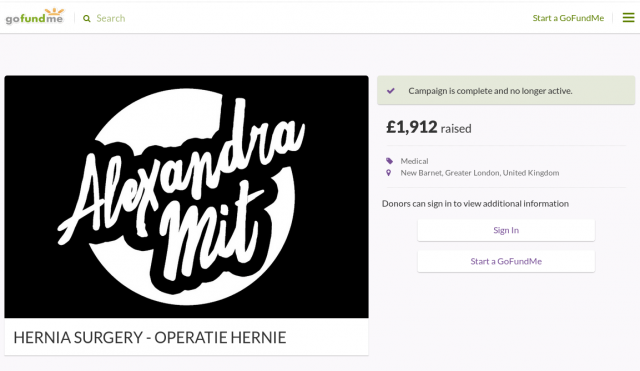Click the New Barnet location text
This screenshot has width=640, height=371.
480,173
